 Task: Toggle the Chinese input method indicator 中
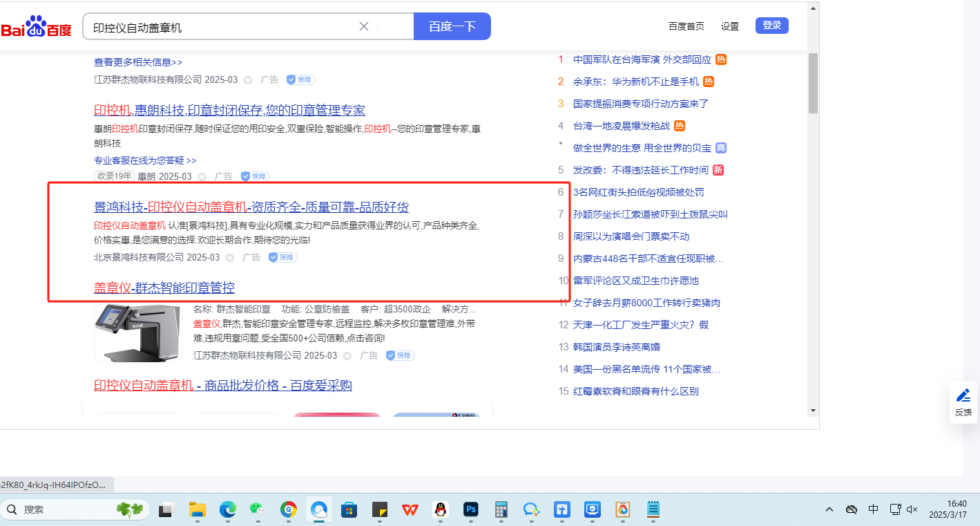[873, 509]
